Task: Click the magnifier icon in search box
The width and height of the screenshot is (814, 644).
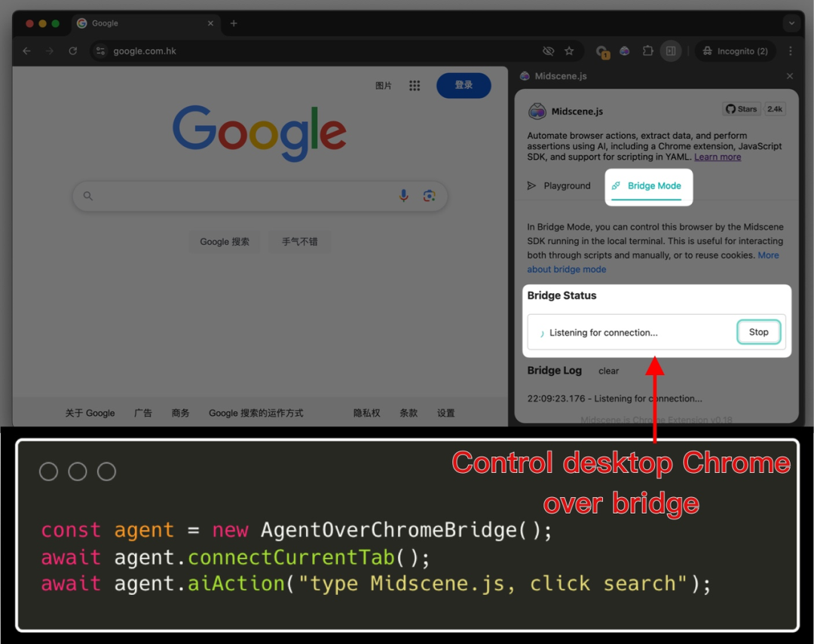Action: click(88, 196)
